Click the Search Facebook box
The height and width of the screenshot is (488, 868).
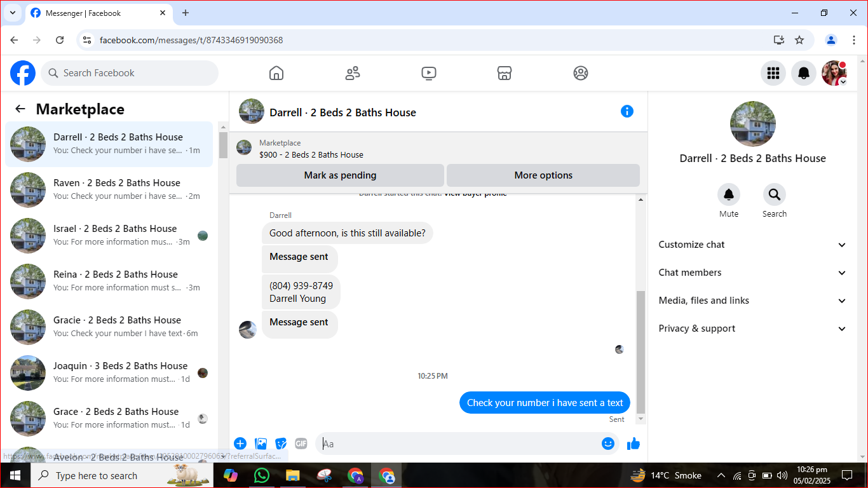point(130,73)
